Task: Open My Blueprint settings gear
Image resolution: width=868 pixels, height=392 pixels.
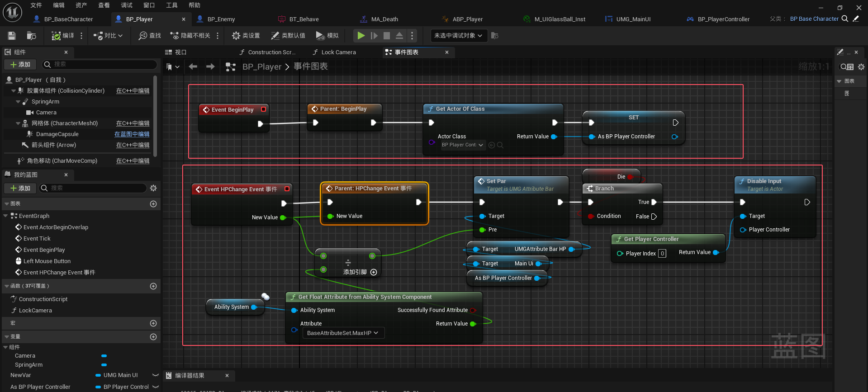Action: (x=153, y=188)
